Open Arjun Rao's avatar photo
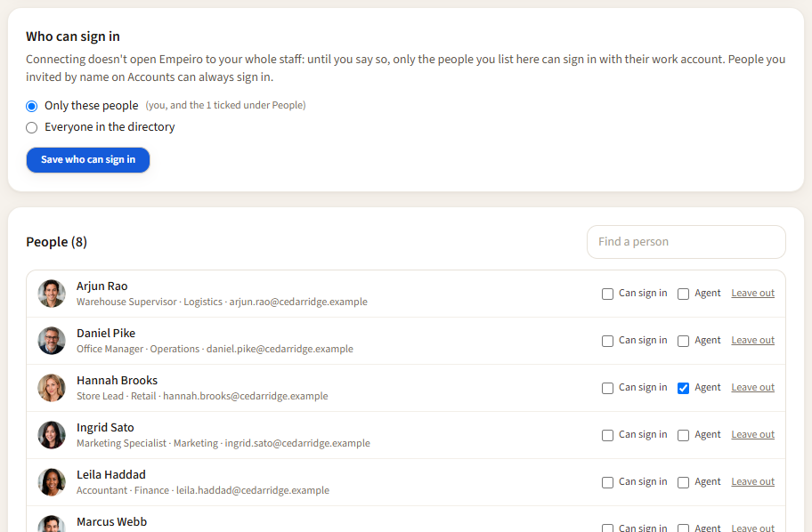The height and width of the screenshot is (532, 812). click(x=52, y=294)
